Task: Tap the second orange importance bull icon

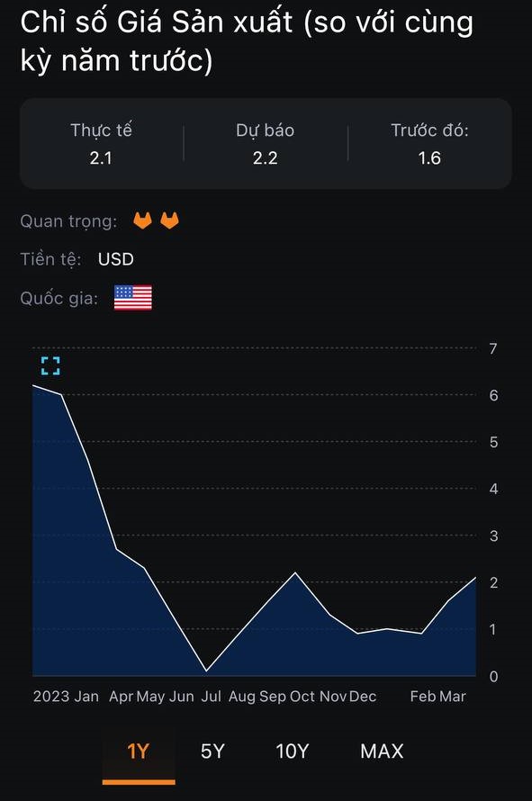Action: pos(169,220)
